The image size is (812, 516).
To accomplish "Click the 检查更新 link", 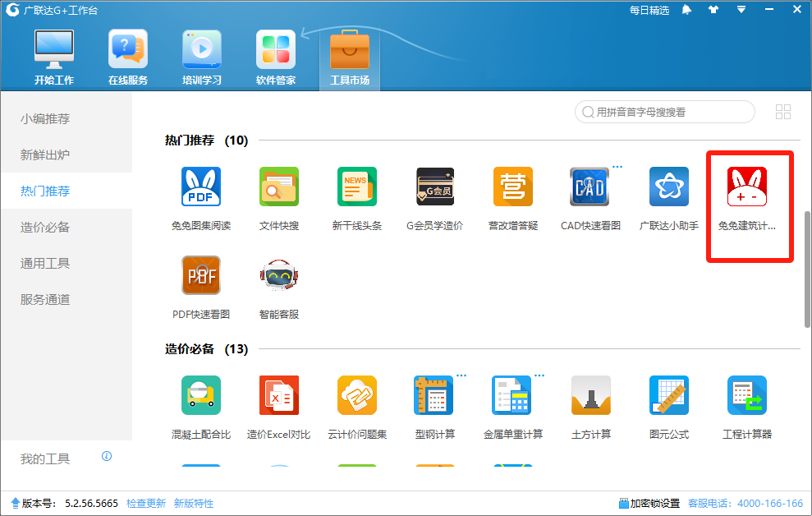I will pyautogui.click(x=146, y=503).
